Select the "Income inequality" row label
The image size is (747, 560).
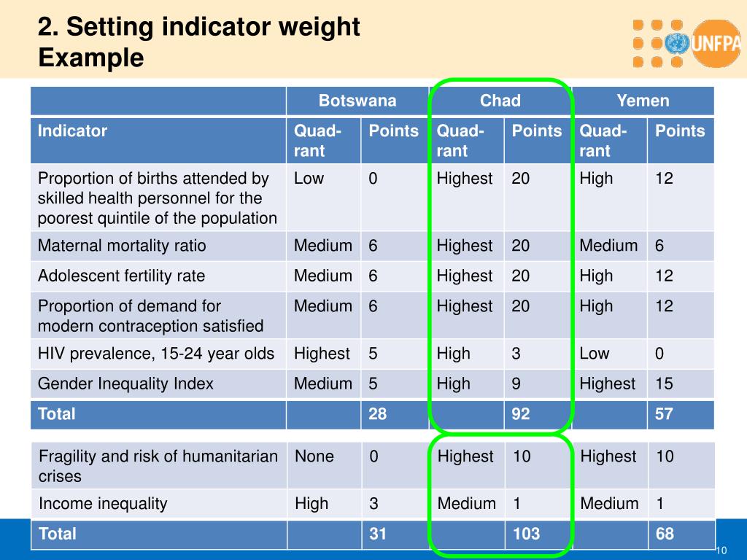point(103,503)
